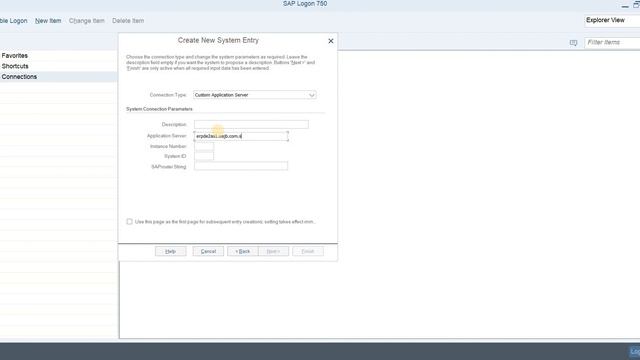The width and height of the screenshot is (640, 360).
Task: Select Favorites in the left pane
Action: (15, 56)
